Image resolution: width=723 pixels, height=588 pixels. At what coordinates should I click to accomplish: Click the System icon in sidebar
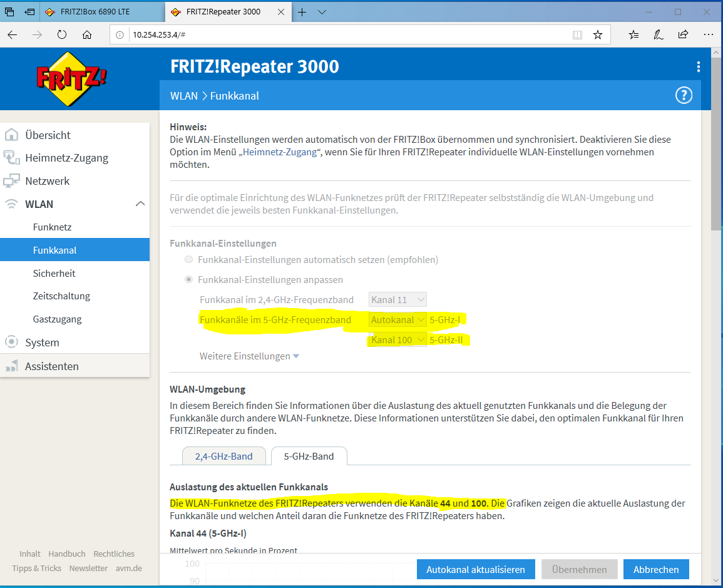tap(11, 342)
